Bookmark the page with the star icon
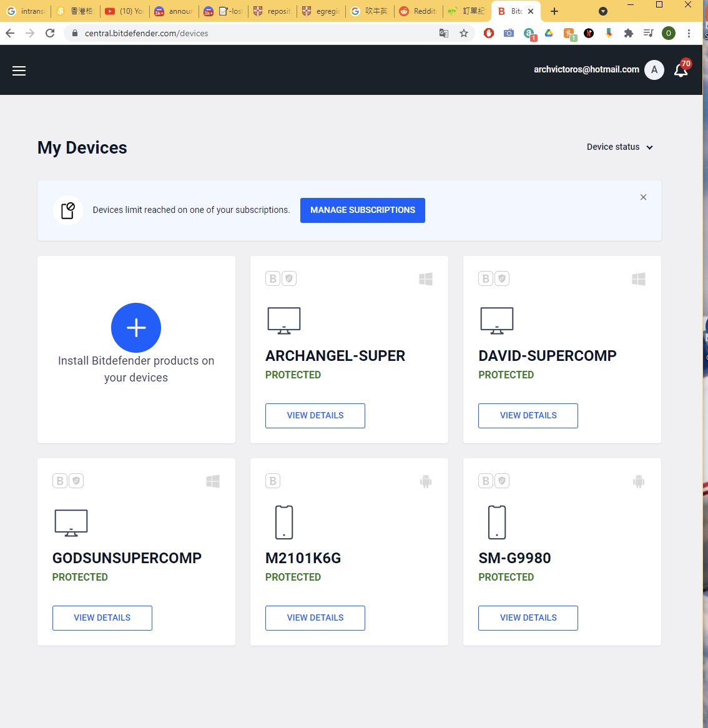The image size is (708, 728). click(464, 33)
